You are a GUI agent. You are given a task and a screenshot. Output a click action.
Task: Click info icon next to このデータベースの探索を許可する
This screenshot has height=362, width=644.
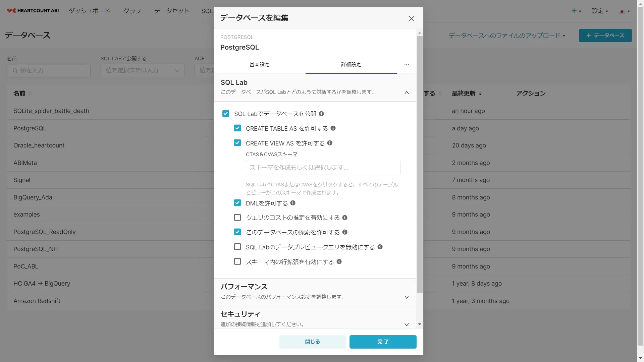pos(345,232)
